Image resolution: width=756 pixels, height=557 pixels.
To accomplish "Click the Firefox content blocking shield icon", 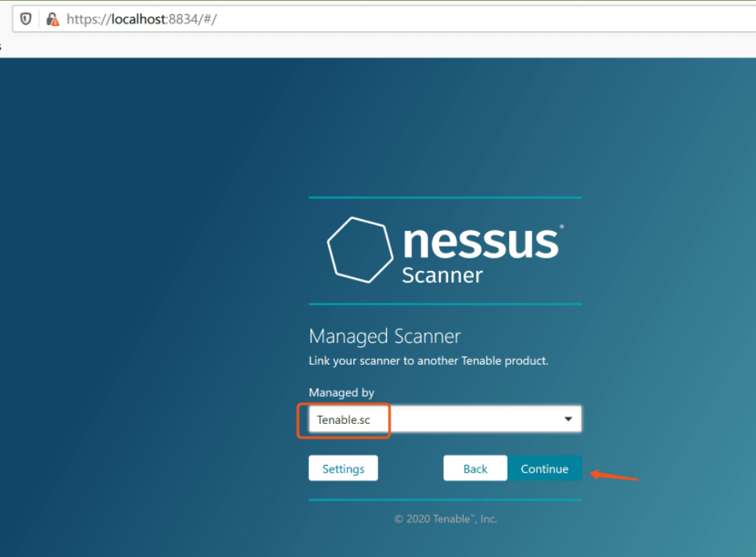I will (26, 19).
